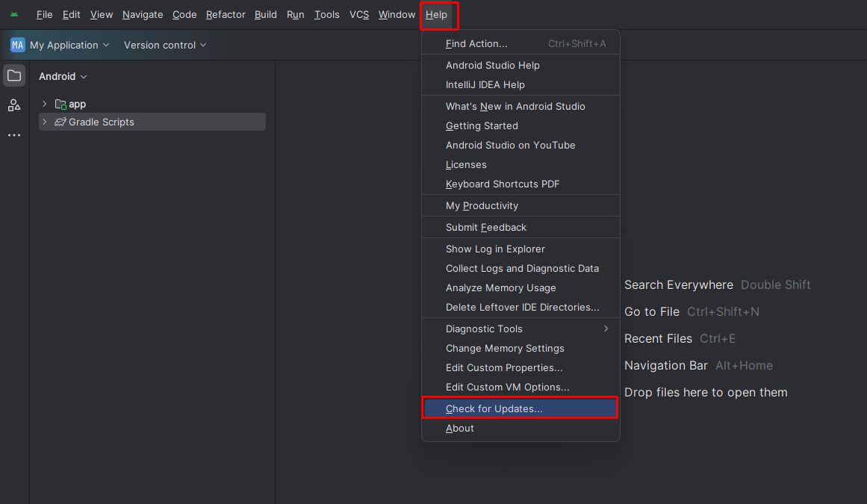This screenshot has width=867, height=504.
Task: Choose Find Action... in Help menu
Action: click(520, 43)
